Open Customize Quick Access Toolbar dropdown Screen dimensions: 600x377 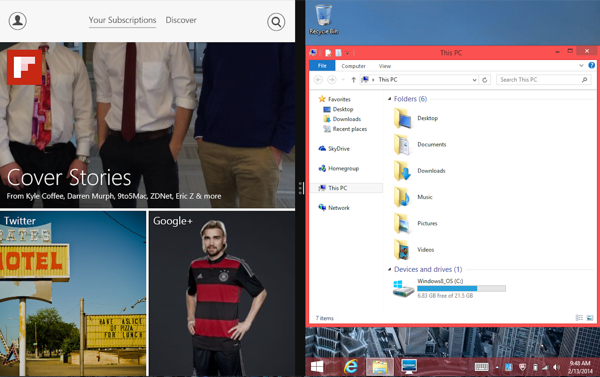347,53
